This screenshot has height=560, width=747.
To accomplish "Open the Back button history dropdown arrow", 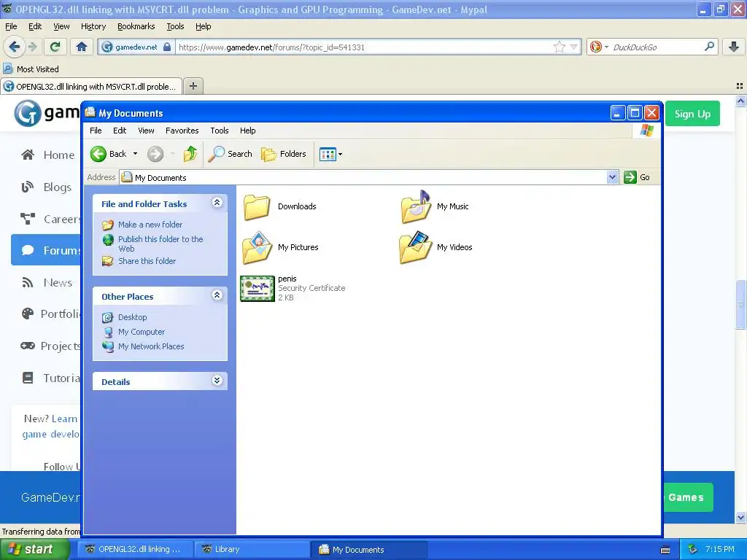I will (135, 154).
